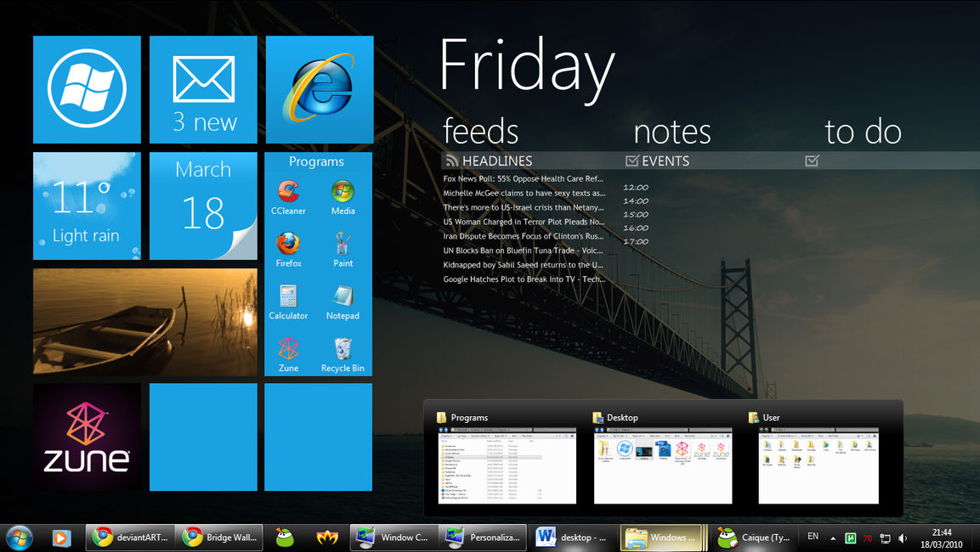Image resolution: width=980 pixels, height=552 pixels.
Task: Launch the small Zune icon in Programs
Action: [288, 355]
